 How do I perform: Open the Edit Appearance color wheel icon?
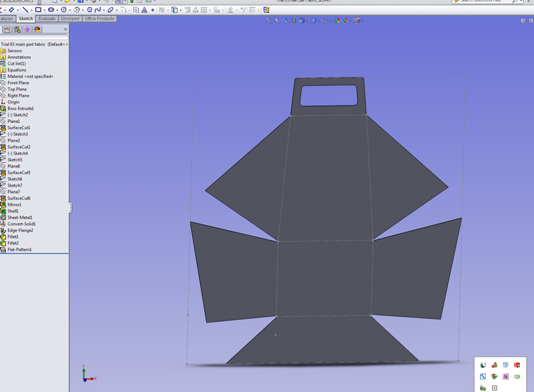pyautogui.click(x=337, y=21)
